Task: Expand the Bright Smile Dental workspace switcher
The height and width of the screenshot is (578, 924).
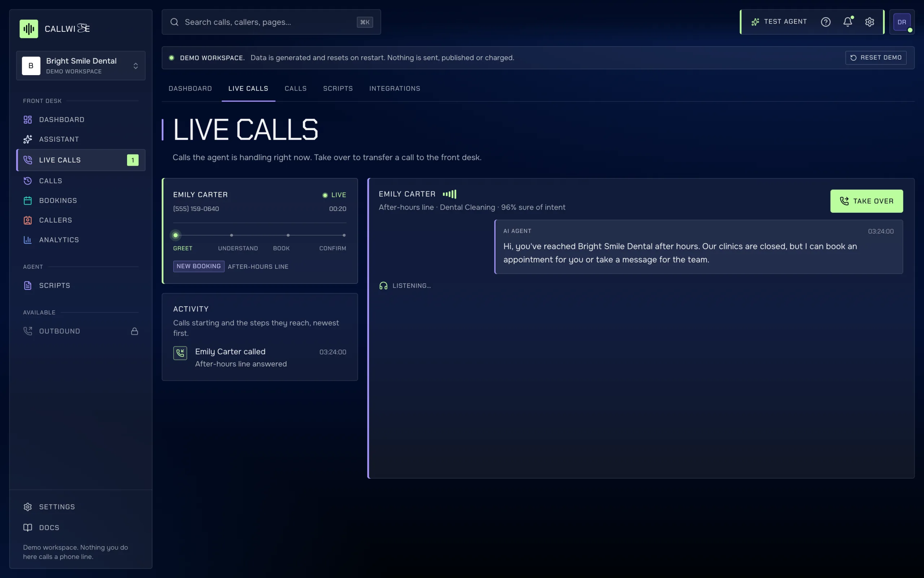Action: point(81,66)
